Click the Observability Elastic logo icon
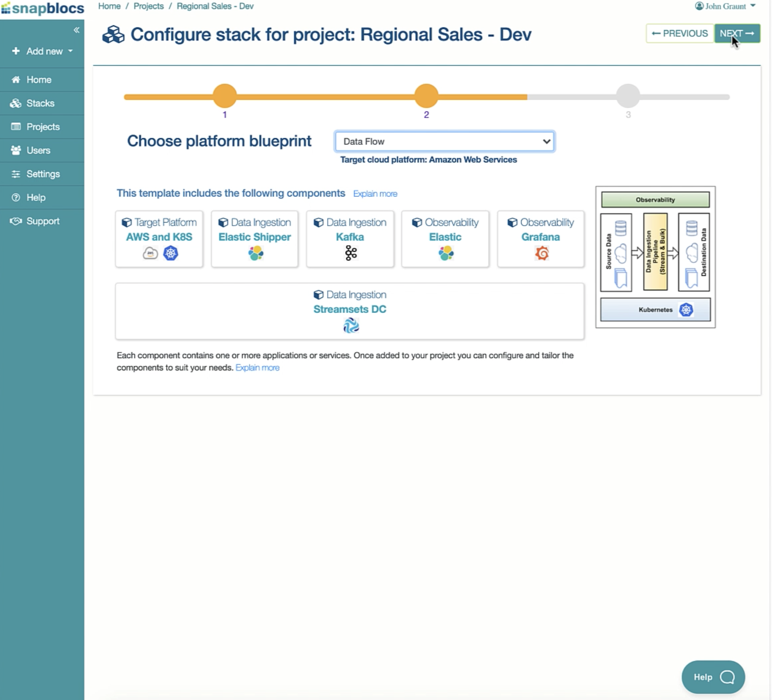The height and width of the screenshot is (700, 772). 446,253
